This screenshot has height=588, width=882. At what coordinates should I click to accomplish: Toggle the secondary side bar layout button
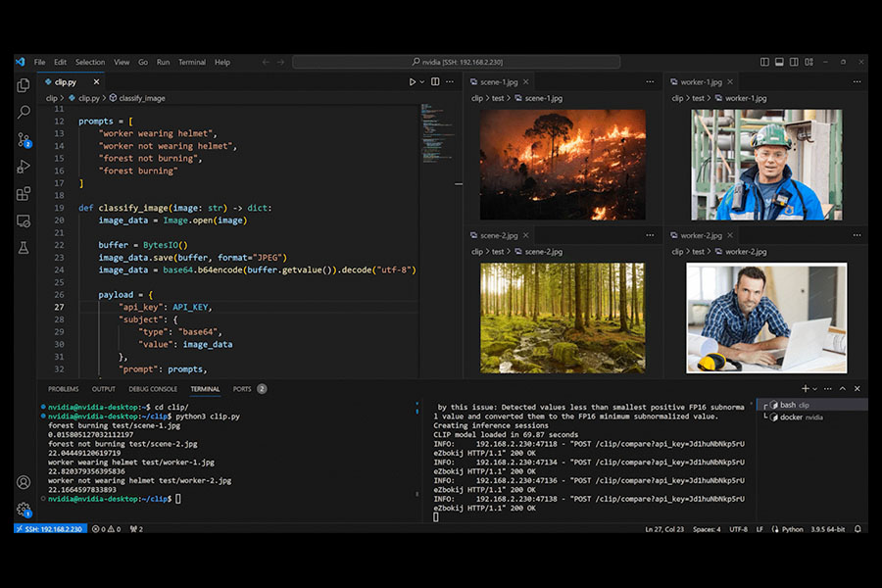click(x=793, y=63)
